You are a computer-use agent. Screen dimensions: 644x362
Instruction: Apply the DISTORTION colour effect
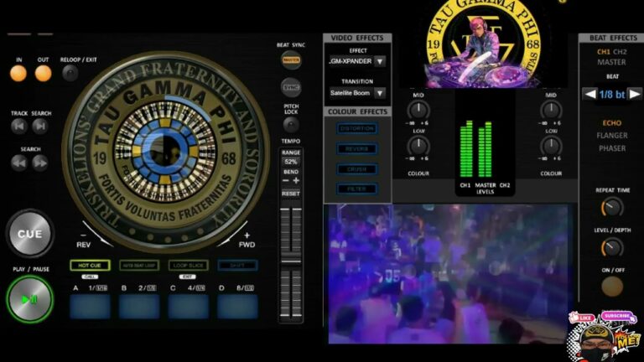[357, 128]
